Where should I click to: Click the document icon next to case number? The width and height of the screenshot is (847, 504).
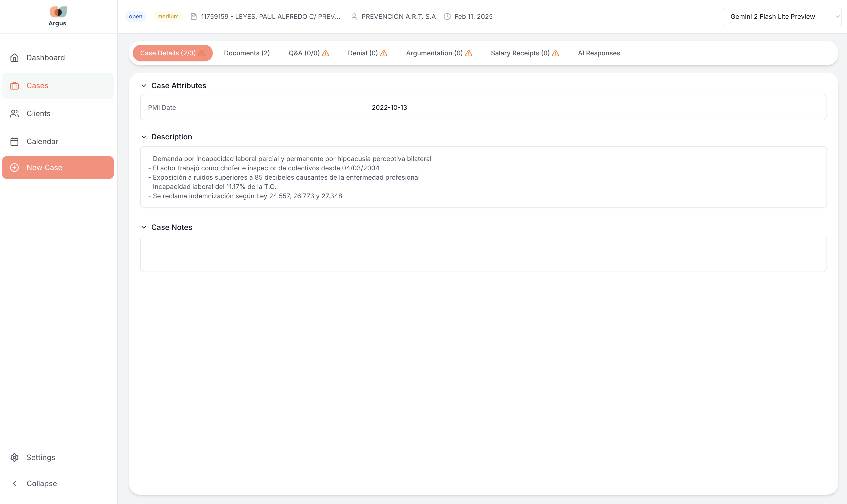click(x=194, y=16)
